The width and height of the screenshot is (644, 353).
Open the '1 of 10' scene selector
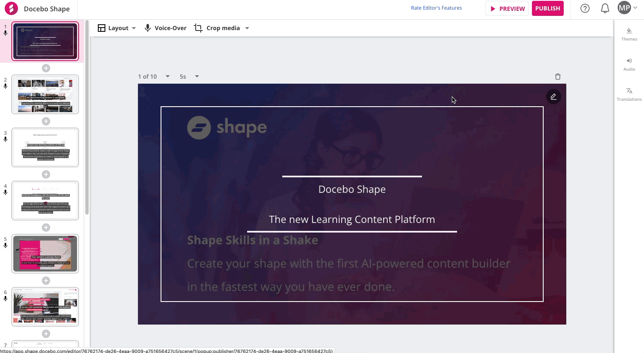tap(153, 77)
